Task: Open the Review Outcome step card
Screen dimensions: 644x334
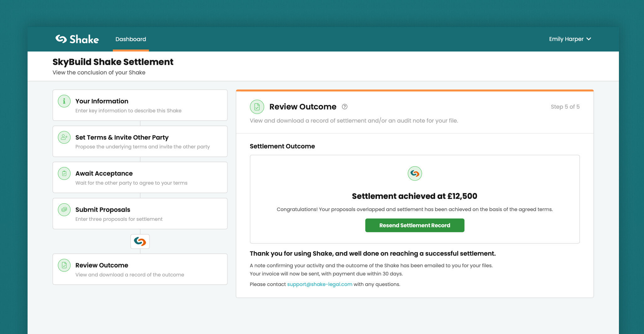Action: click(x=140, y=269)
